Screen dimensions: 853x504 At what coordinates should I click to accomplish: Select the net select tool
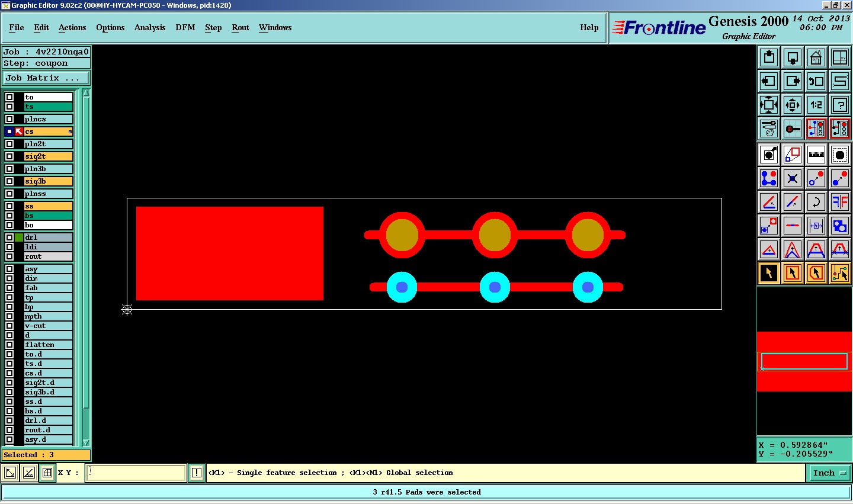click(x=840, y=274)
